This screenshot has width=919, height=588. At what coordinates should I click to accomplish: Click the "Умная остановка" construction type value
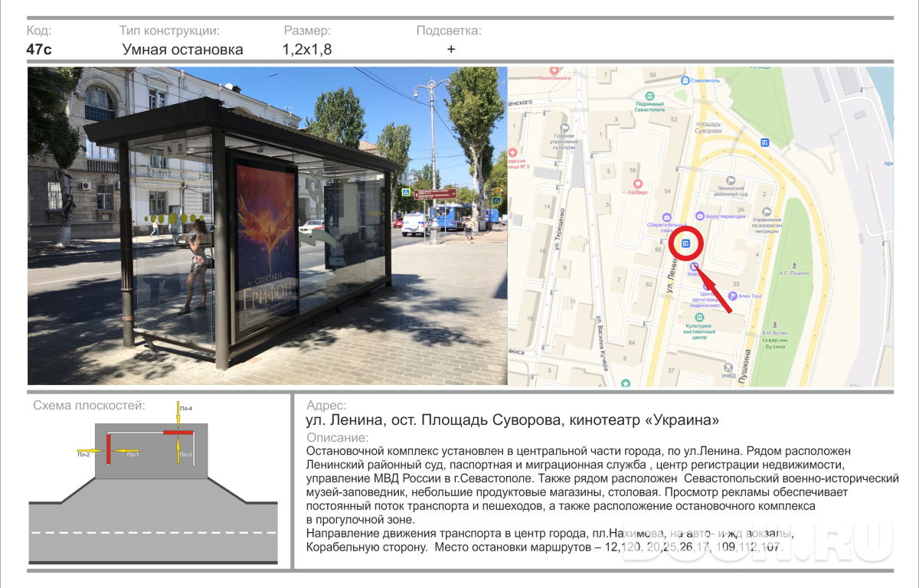[x=183, y=50]
